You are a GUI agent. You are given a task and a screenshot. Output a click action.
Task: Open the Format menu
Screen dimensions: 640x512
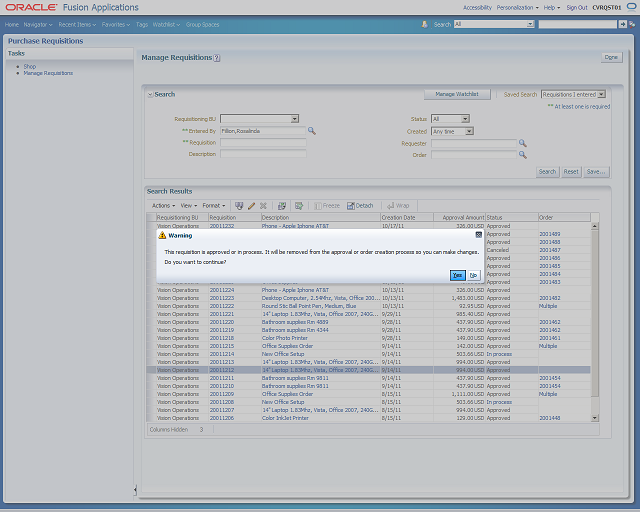click(x=214, y=206)
